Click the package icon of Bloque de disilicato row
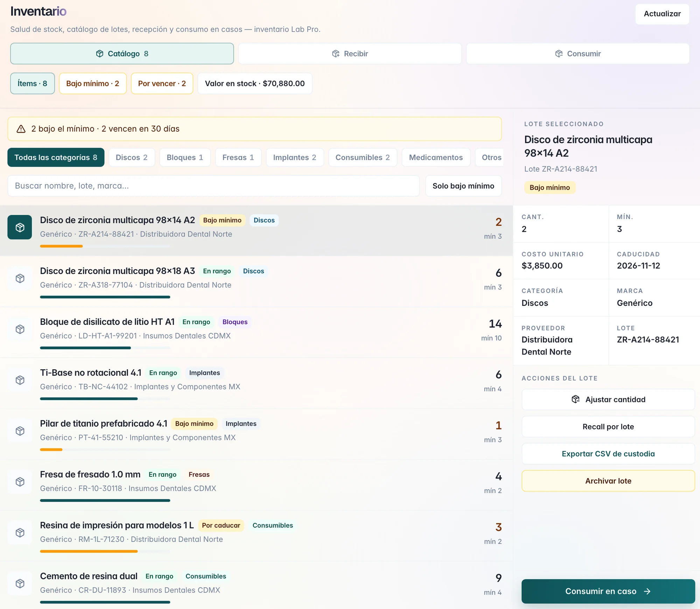The width and height of the screenshot is (700, 609). 20,329
